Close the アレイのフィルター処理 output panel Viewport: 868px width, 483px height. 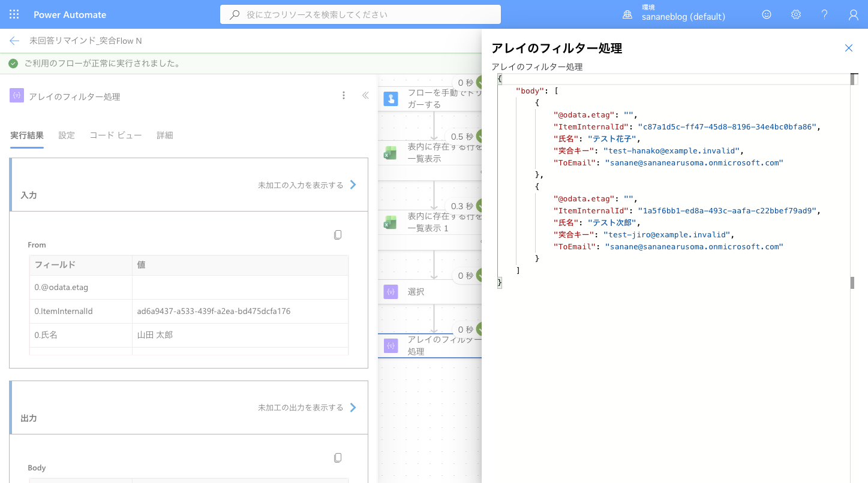(849, 48)
